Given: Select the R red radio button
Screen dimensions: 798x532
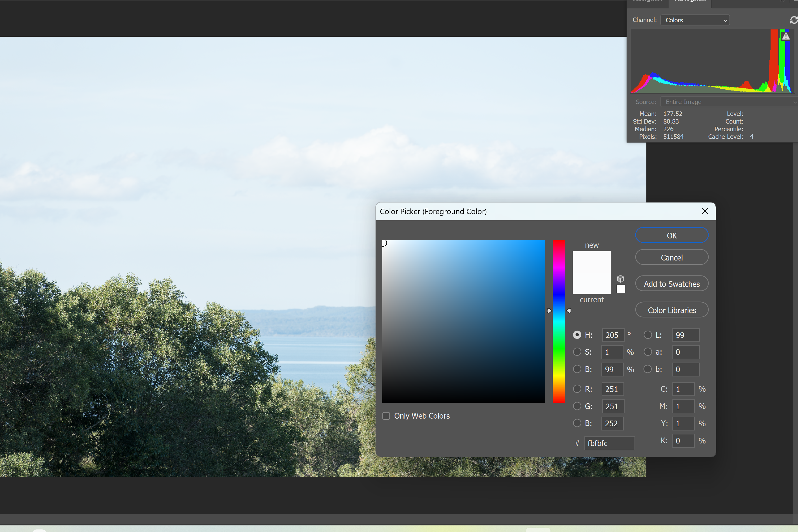Looking at the screenshot, I should tap(577, 389).
